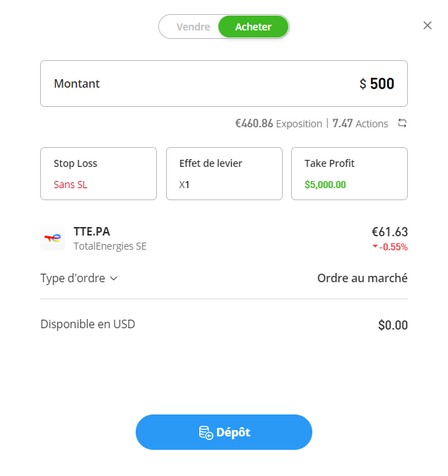Switch to the Vendre option
448x476 pixels.
pyautogui.click(x=193, y=27)
